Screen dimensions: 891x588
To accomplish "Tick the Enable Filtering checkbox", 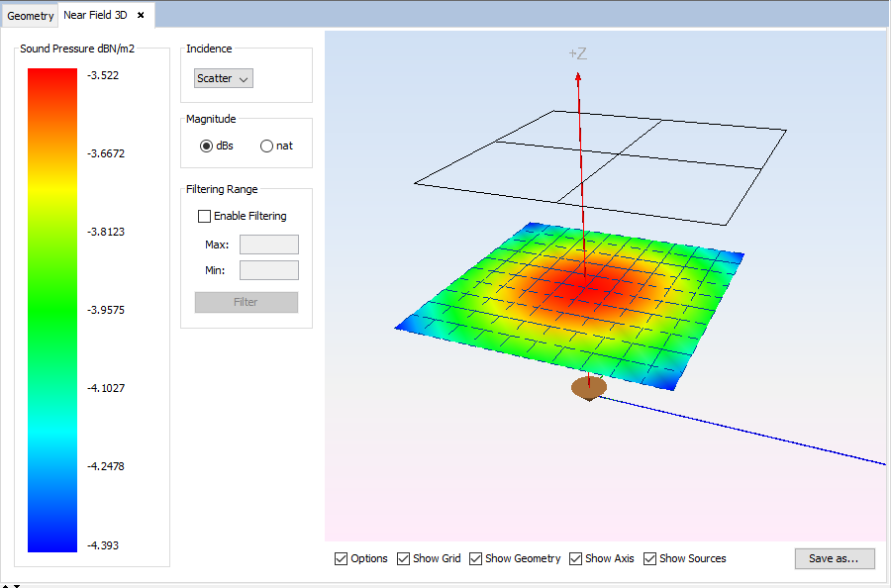I will (205, 216).
